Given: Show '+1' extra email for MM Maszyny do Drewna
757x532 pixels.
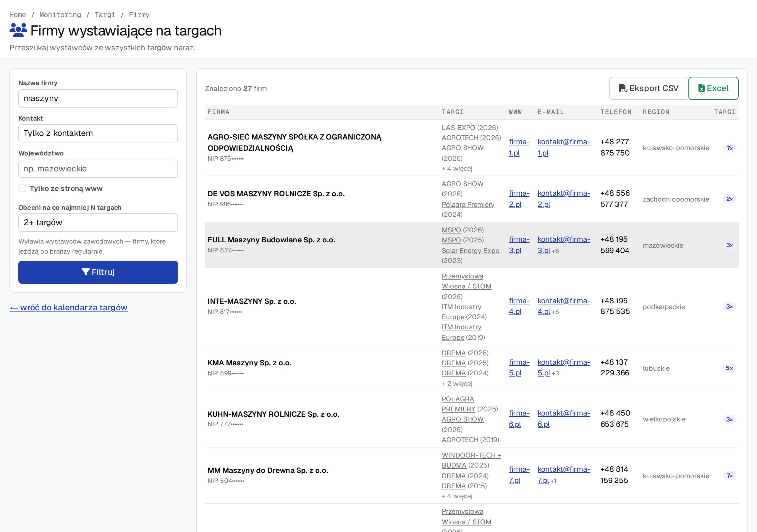Looking at the screenshot, I should (553, 481).
